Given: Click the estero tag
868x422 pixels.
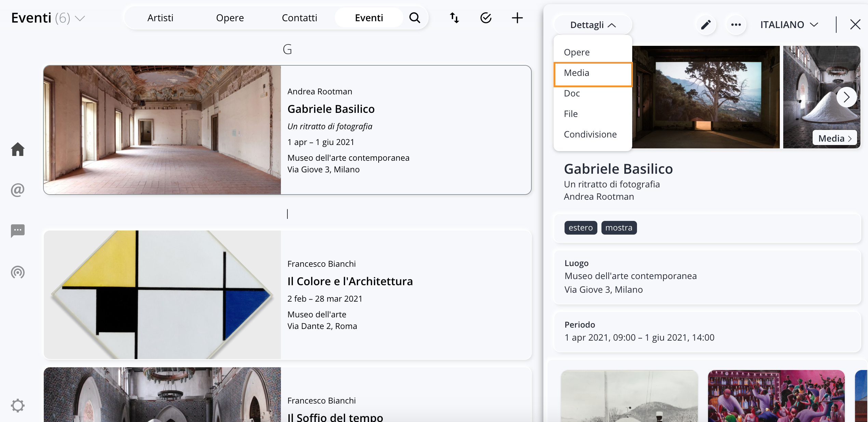Looking at the screenshot, I should pos(581,228).
